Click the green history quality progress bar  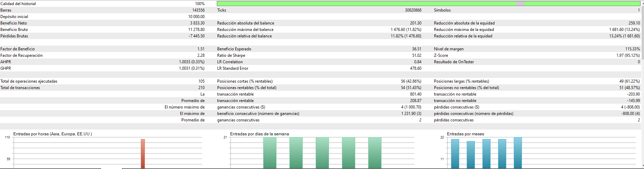(429, 3)
